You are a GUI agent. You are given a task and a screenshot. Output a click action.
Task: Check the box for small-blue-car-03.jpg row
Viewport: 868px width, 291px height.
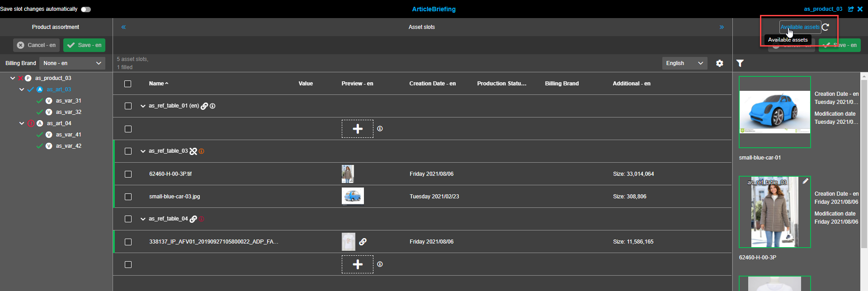click(128, 197)
